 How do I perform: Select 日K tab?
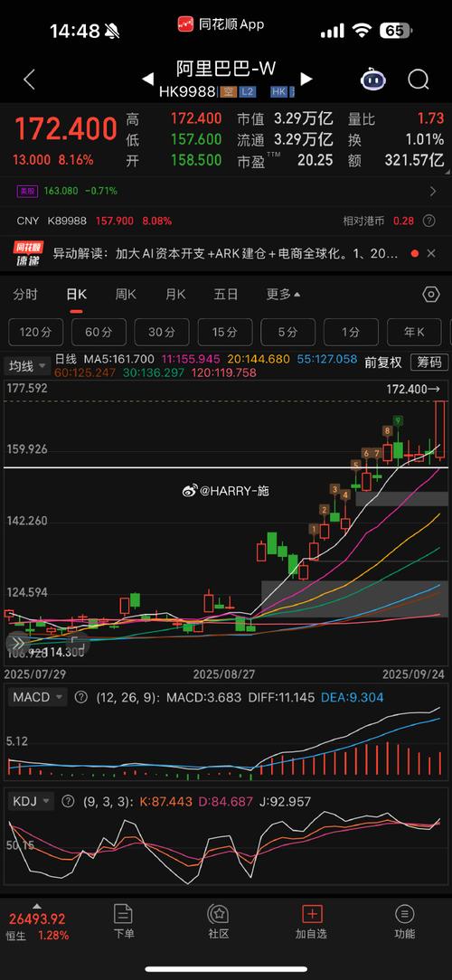point(76,295)
